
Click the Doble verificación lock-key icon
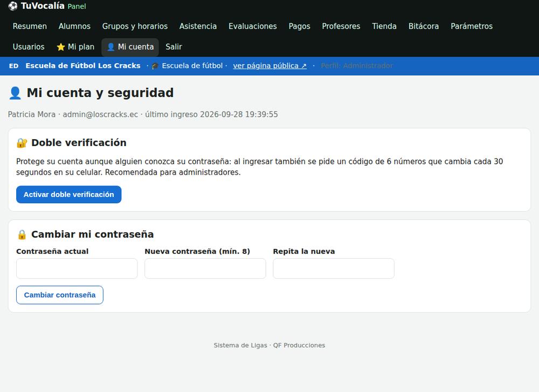point(22,143)
